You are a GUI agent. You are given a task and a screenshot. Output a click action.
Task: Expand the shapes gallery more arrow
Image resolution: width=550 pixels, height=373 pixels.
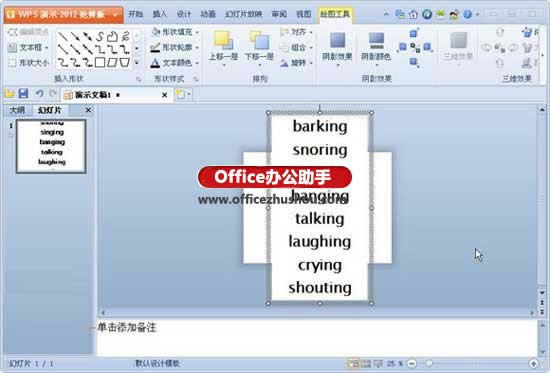(137, 63)
